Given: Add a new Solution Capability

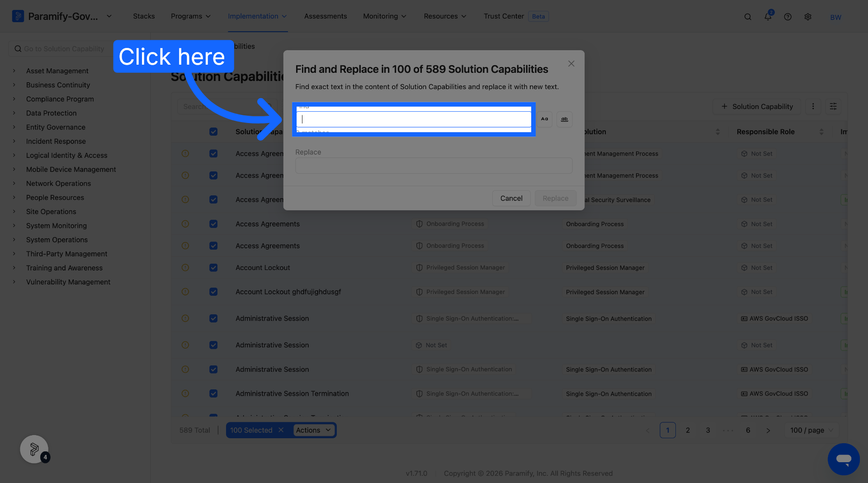Looking at the screenshot, I should (757, 106).
